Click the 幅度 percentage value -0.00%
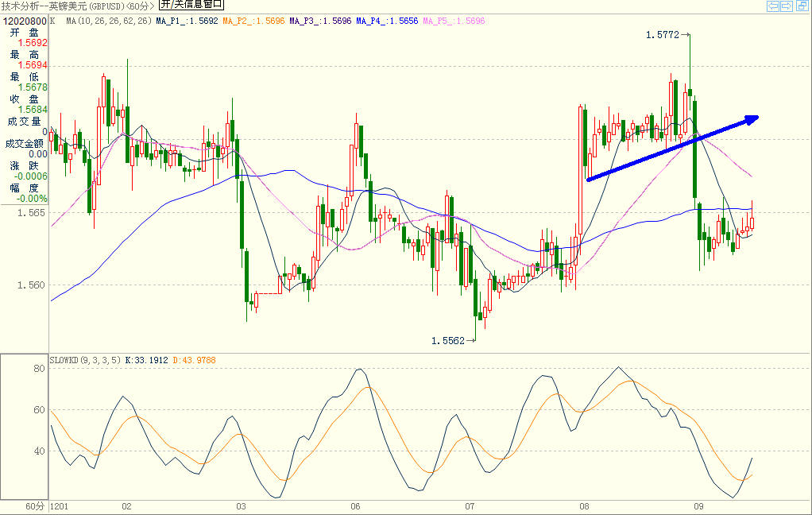 click(x=32, y=199)
